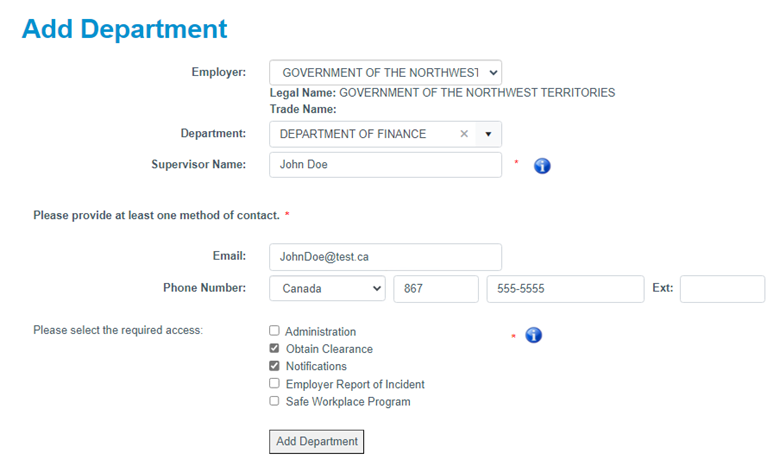The width and height of the screenshot is (780, 472).
Task: Click the Supervisor Name text field
Action: click(x=385, y=165)
